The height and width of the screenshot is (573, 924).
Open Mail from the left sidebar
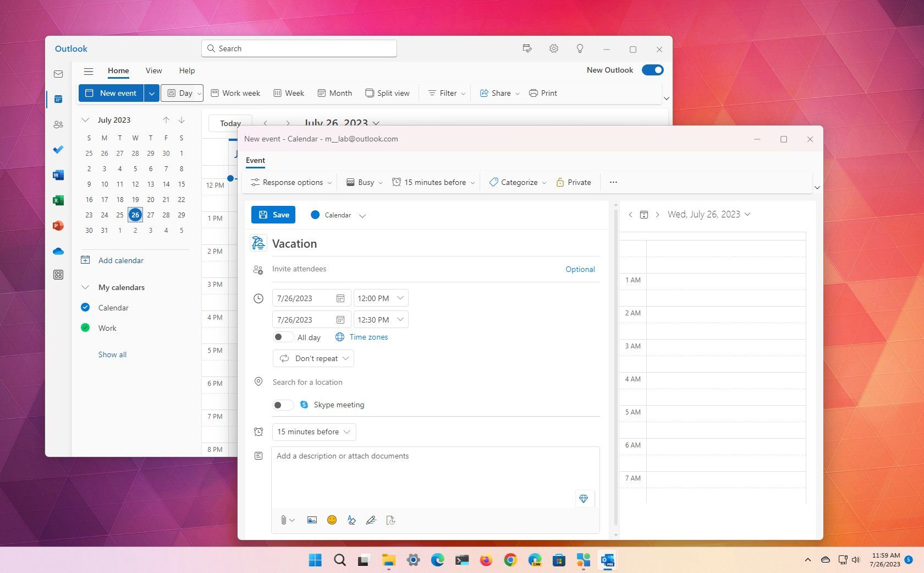pos(58,74)
